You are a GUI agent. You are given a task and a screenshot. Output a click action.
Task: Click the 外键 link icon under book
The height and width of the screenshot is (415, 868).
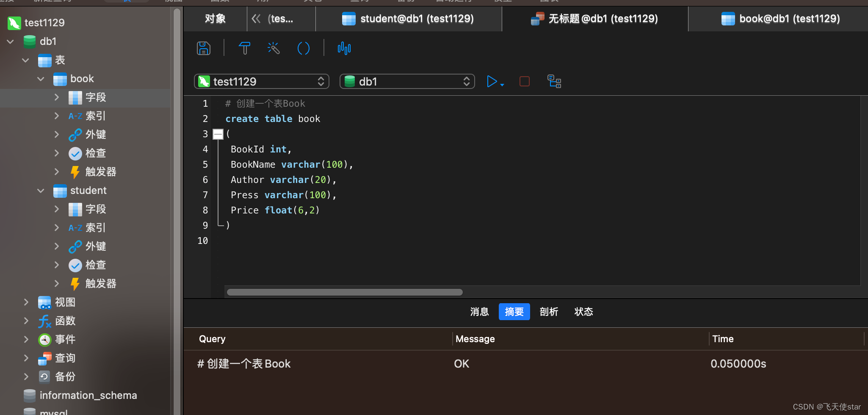click(x=75, y=135)
